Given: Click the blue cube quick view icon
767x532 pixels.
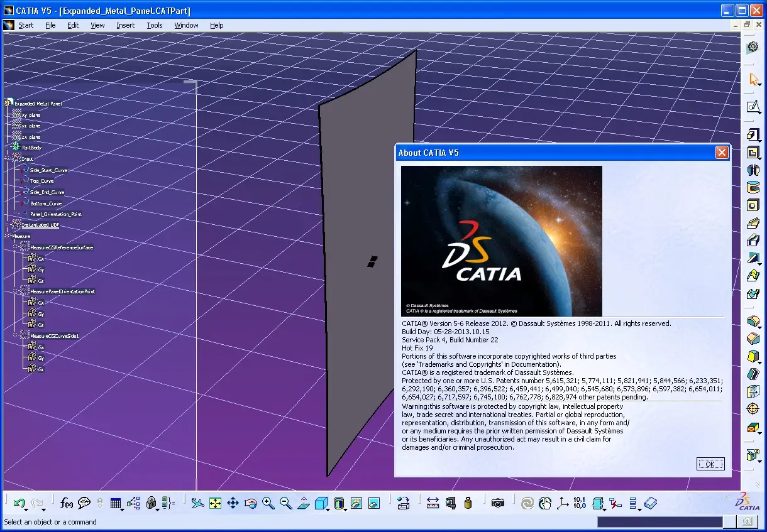Looking at the screenshot, I should tap(321, 503).
